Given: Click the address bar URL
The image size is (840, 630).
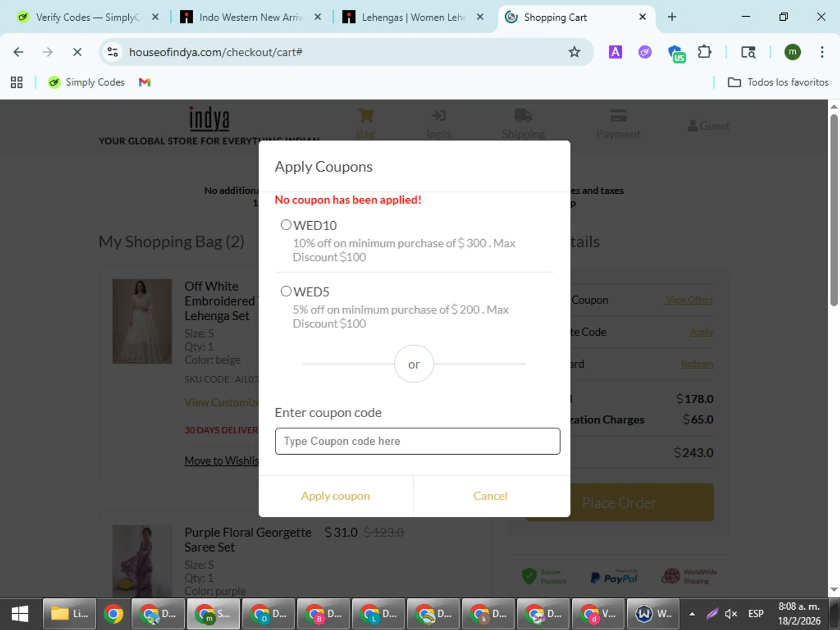Looking at the screenshot, I should pos(216,52).
